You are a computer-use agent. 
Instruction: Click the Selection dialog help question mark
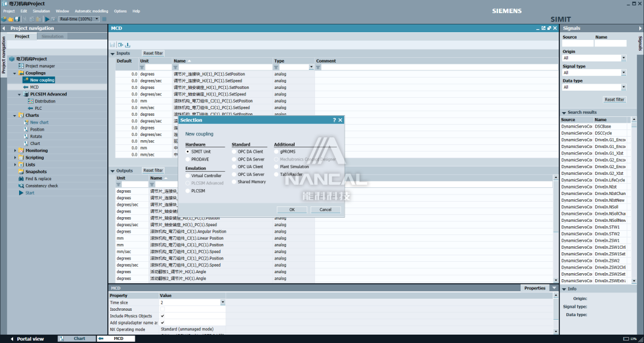click(x=335, y=120)
